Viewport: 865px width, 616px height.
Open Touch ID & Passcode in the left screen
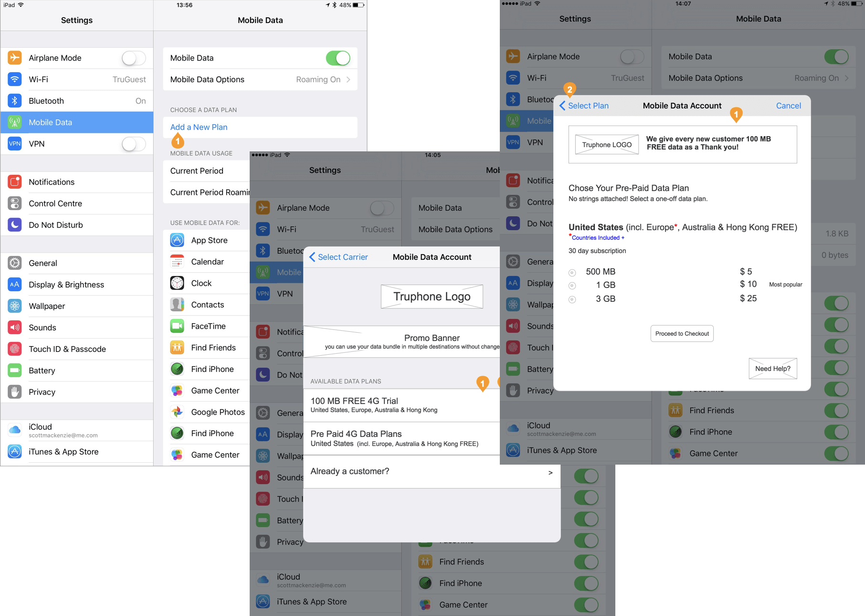77,349
